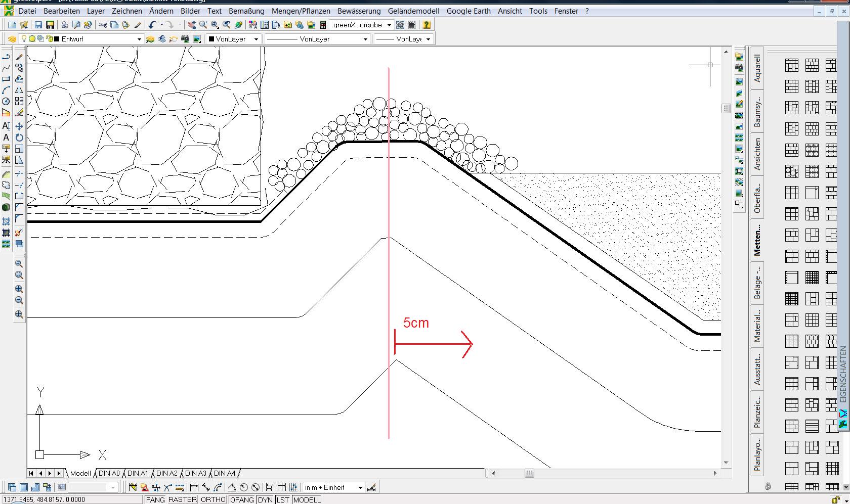
Task: Select the angular dimension tool icon
Action: 232,488
